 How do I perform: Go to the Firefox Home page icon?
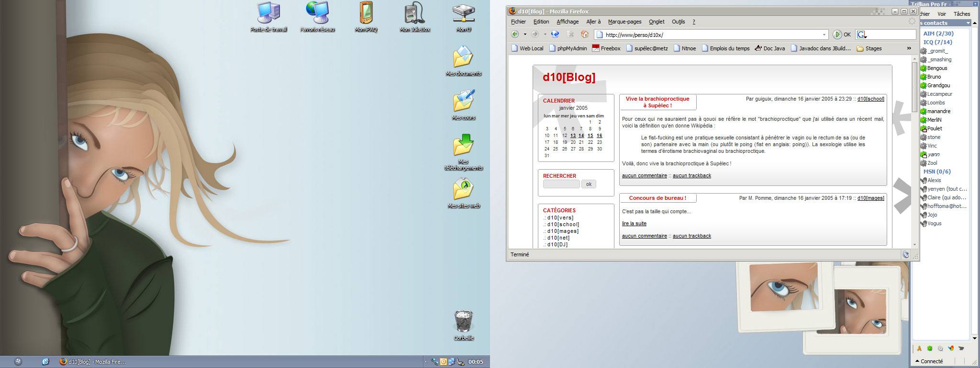585,34
